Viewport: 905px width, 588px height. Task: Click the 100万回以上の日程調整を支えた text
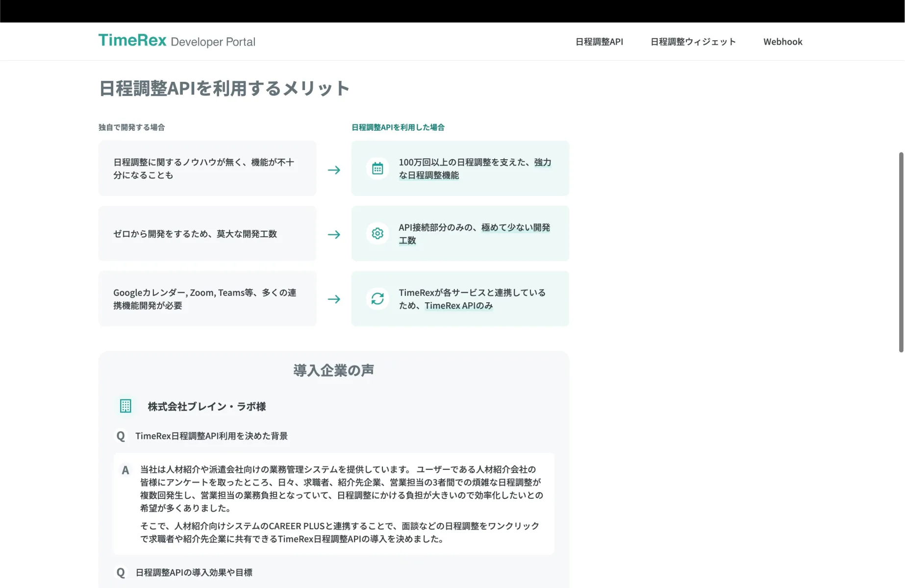click(475, 169)
